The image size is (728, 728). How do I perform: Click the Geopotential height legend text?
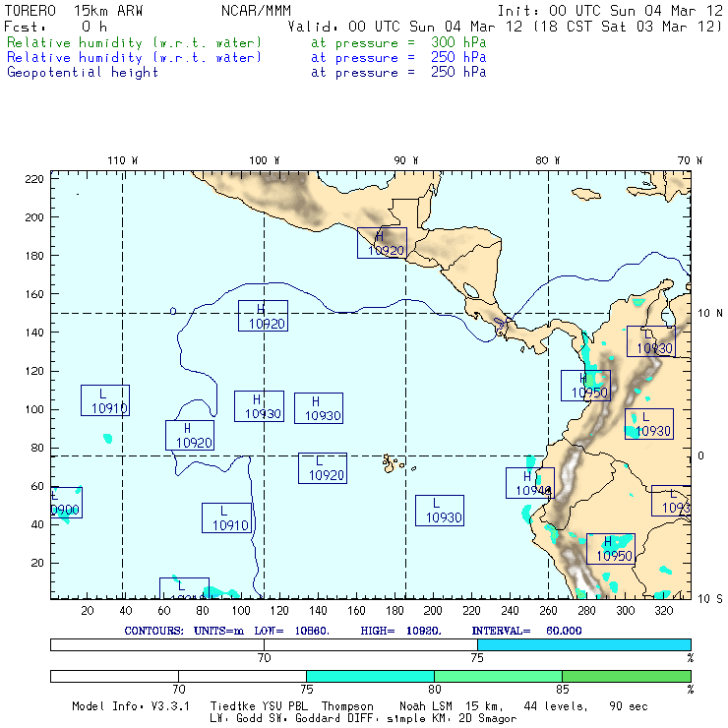(x=83, y=72)
